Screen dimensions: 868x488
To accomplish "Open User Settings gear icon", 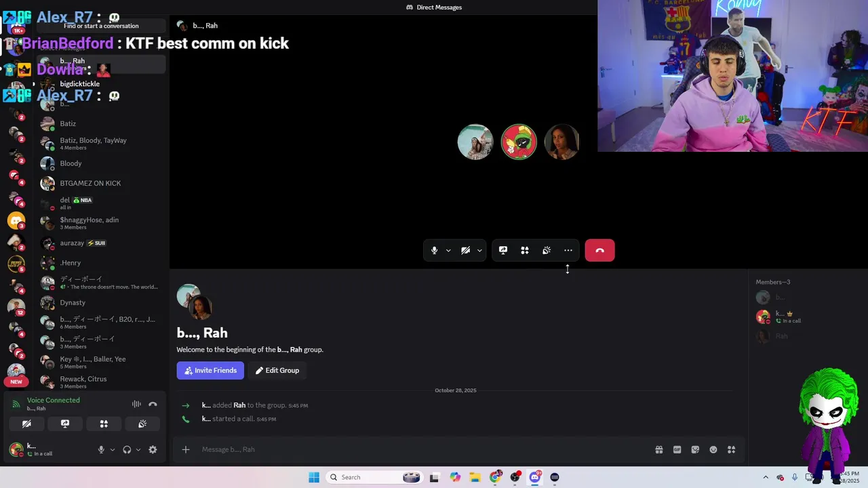I will pos(153,449).
